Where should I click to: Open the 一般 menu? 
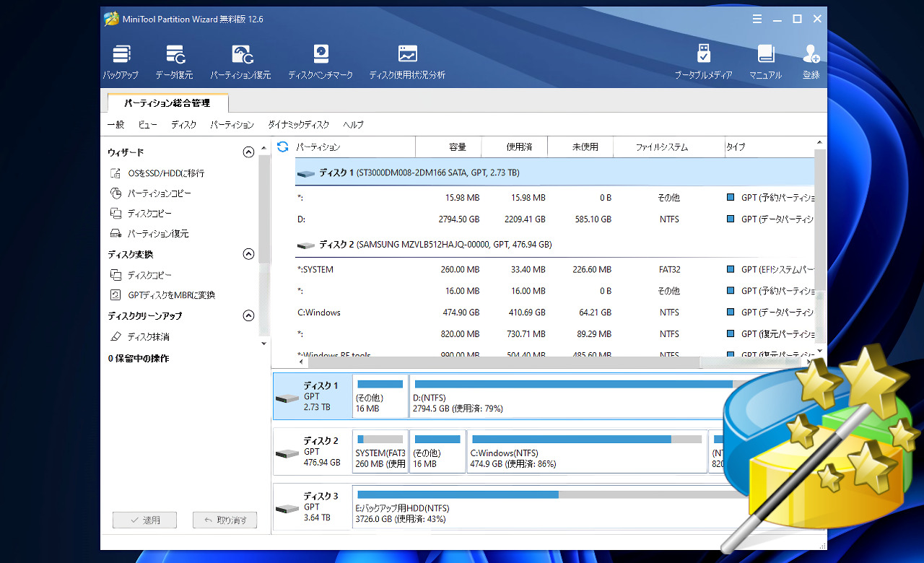(115, 125)
